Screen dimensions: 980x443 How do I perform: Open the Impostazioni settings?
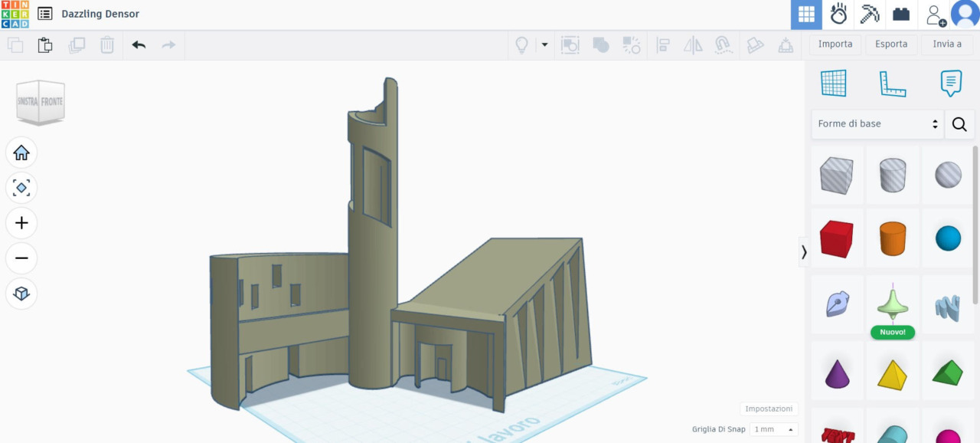click(x=769, y=409)
